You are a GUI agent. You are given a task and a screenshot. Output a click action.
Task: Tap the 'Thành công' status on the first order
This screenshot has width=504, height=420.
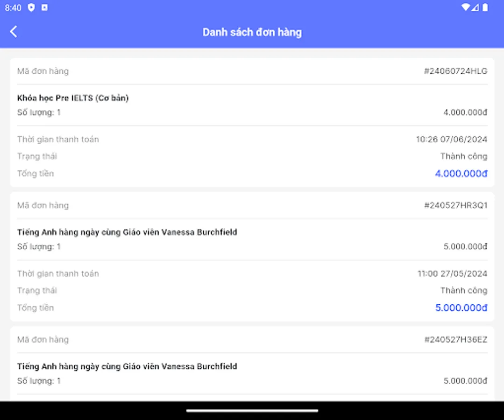point(463,156)
